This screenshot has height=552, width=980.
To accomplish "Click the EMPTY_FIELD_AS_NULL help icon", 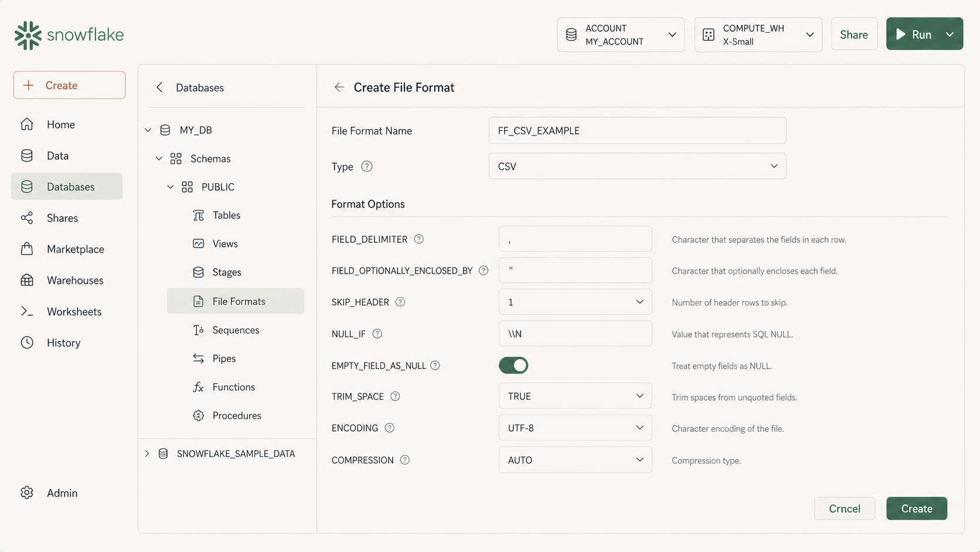I will (x=435, y=365).
